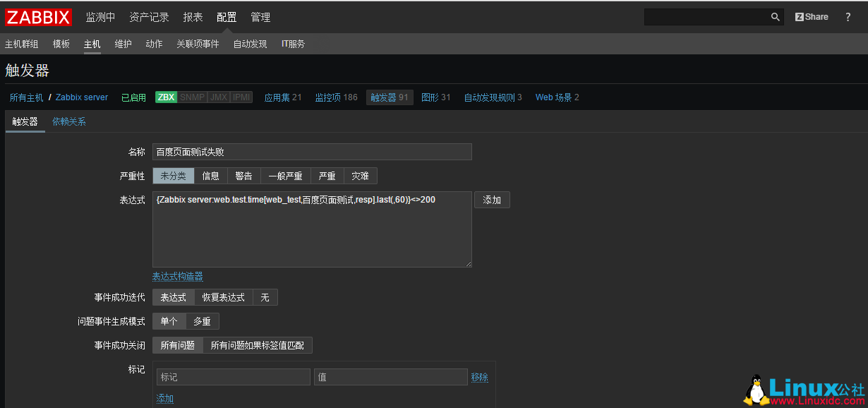The image size is (868, 408).
Task: Click 移除 next to the tag fields
Action: pyautogui.click(x=479, y=377)
